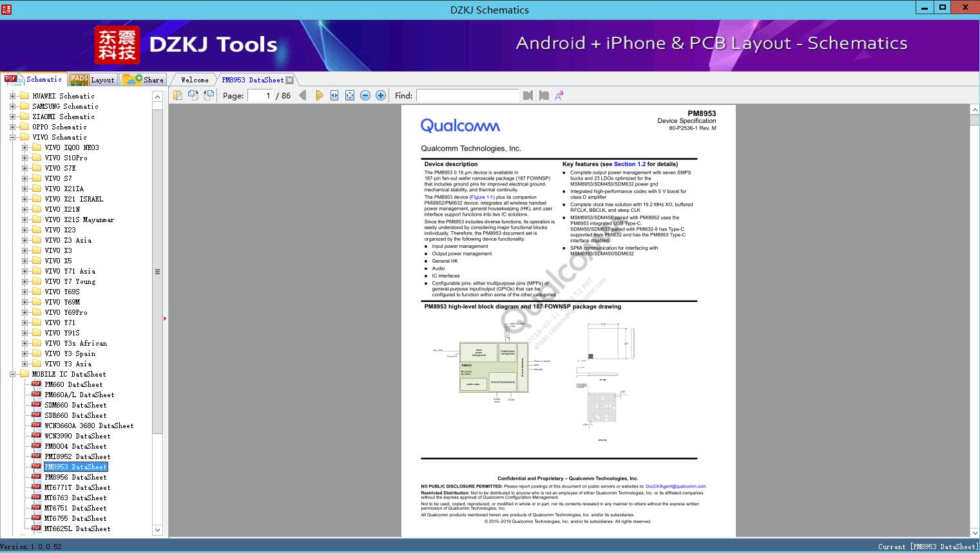Switch to the Schematic tab
The image size is (980, 553).
34,79
